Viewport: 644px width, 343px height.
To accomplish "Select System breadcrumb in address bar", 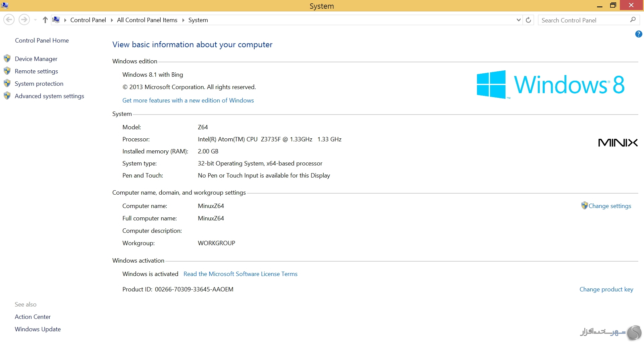I will [198, 20].
